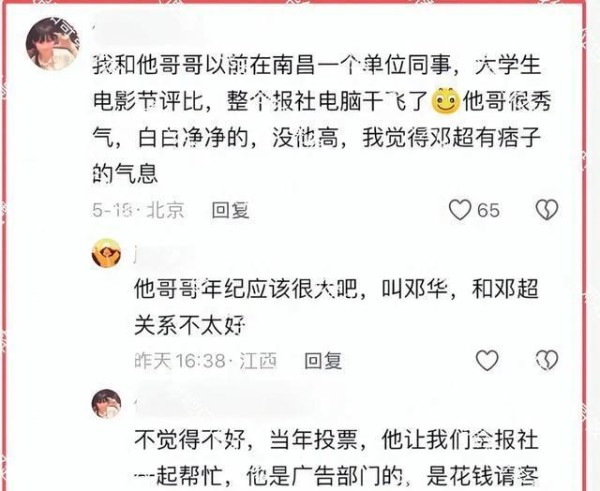Tap the 昨天 16:38 · 江西 timestamp
The width and height of the screenshot is (600, 491).
[x=205, y=361]
